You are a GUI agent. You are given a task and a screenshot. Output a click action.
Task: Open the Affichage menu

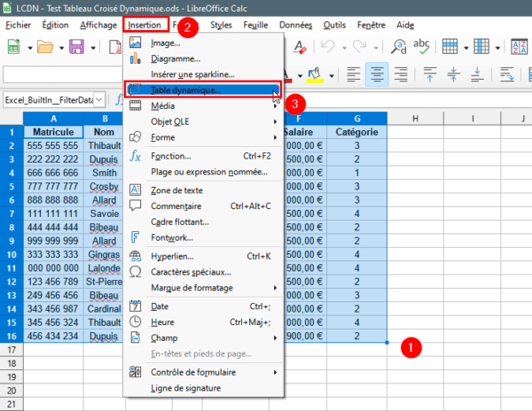pyautogui.click(x=98, y=25)
